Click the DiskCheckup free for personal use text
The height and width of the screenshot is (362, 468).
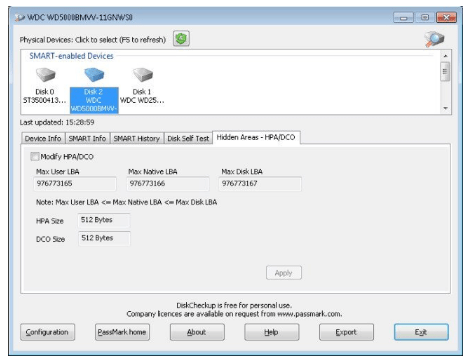click(234, 305)
